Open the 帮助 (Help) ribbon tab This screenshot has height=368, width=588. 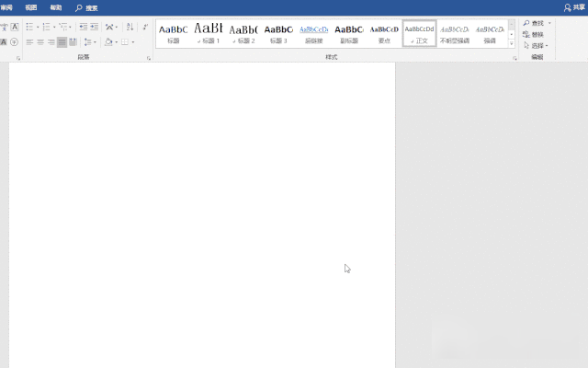pos(56,7)
